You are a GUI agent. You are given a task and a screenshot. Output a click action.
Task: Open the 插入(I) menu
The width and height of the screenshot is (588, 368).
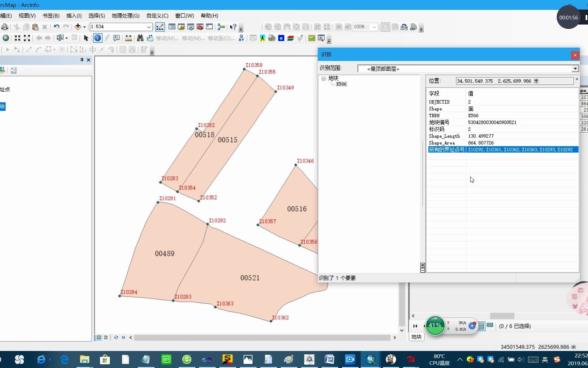pyautogui.click(x=74, y=16)
